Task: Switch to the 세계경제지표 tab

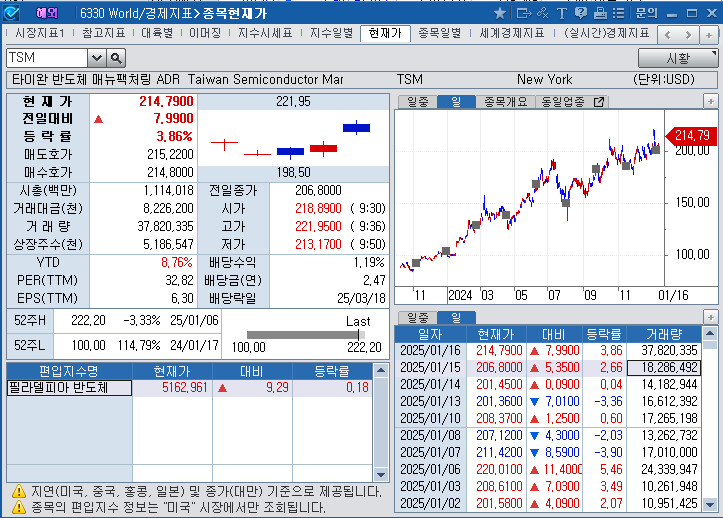Action: [512, 33]
